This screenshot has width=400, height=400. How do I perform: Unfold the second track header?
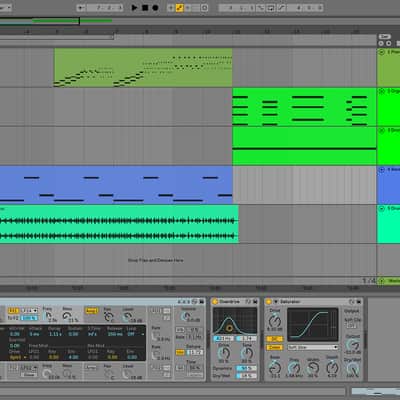(382, 91)
